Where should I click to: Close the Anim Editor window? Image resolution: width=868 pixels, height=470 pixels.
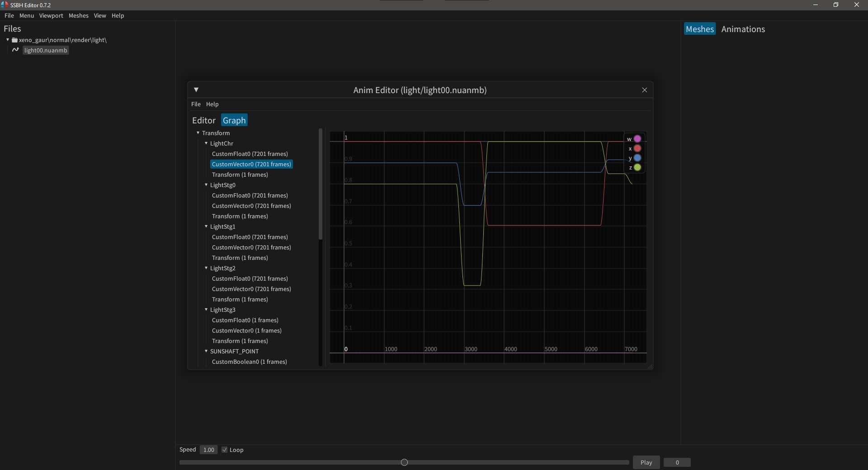(x=644, y=90)
